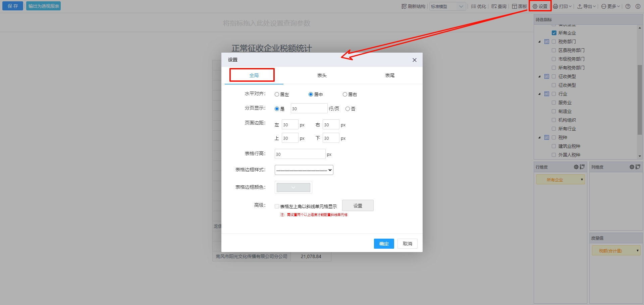Switch to the 表尾 tab
The width and height of the screenshot is (644, 305).
coord(389,75)
